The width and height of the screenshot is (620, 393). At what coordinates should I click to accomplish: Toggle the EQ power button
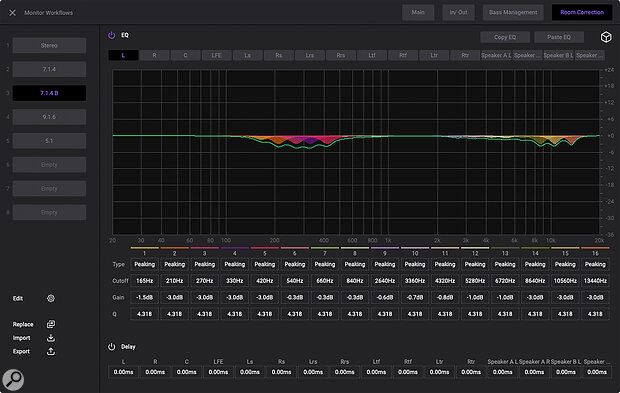pos(112,35)
